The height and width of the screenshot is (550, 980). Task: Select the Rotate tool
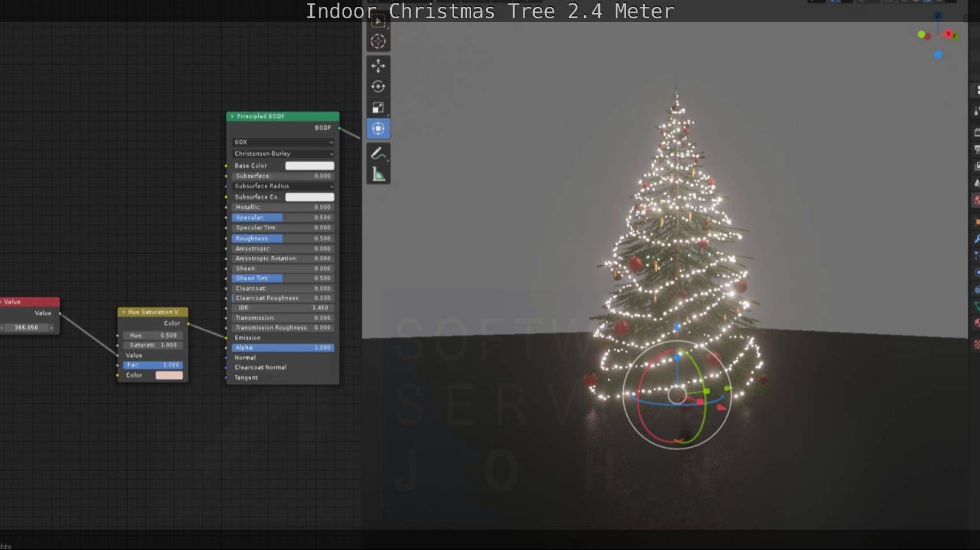[x=378, y=87]
